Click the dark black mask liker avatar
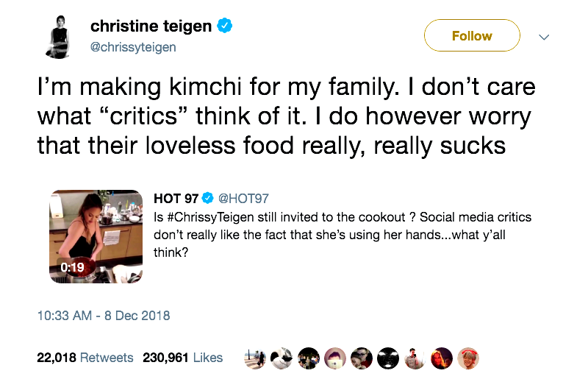 (388, 358)
